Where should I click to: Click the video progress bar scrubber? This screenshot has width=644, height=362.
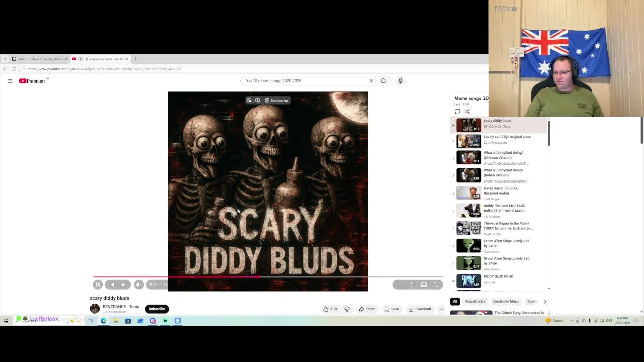point(258,277)
